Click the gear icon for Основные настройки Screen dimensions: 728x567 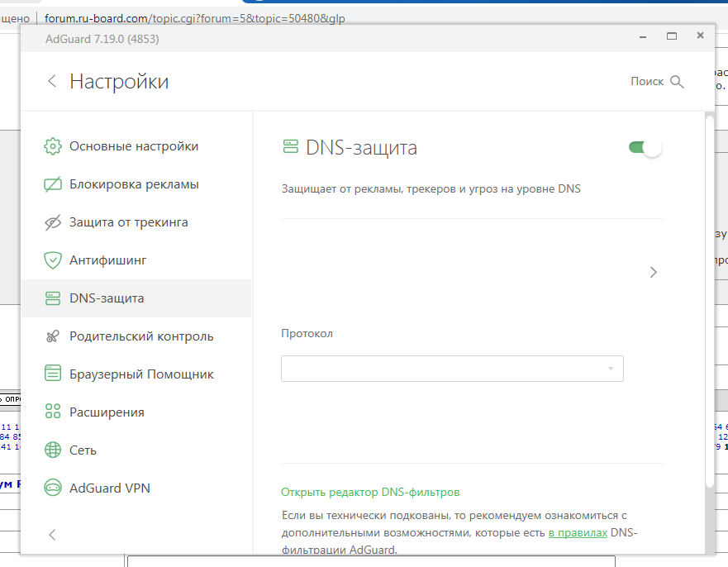[x=52, y=146]
